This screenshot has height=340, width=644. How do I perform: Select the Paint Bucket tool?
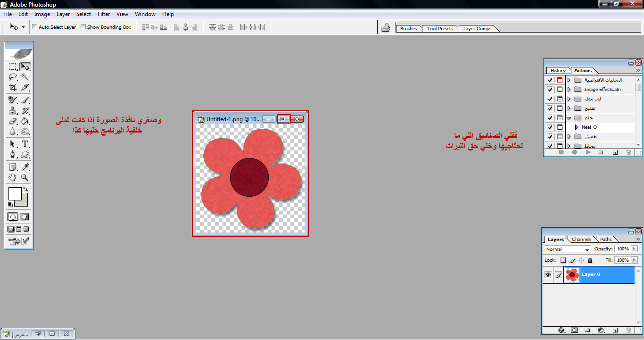click(x=25, y=122)
